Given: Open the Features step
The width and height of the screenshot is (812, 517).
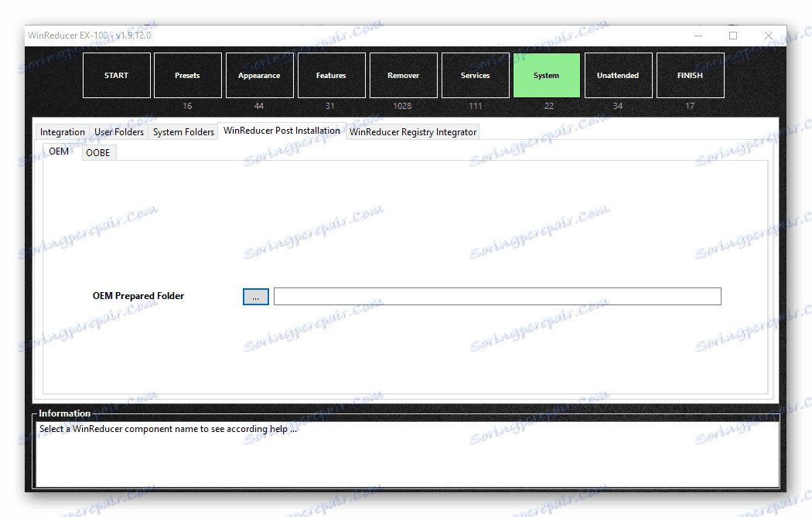Looking at the screenshot, I should click(x=332, y=75).
